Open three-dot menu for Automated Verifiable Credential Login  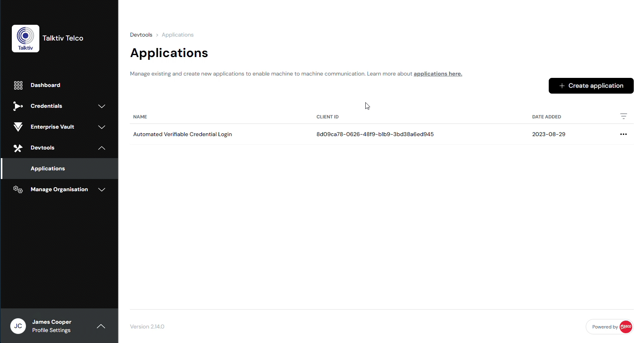624,134
